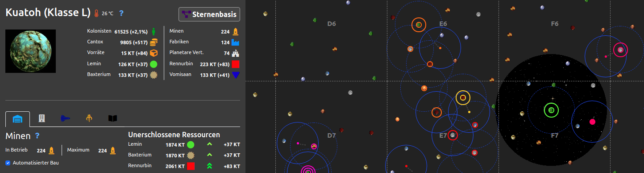Open help beside Kuatoh planet title

(x=121, y=13)
